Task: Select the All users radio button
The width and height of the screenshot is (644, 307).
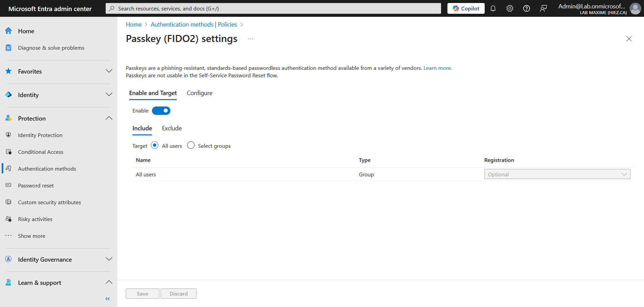Action: point(155,145)
